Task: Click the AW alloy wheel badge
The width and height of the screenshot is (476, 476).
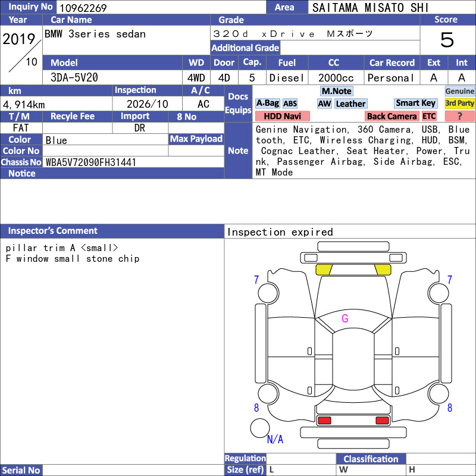Action: pyautogui.click(x=324, y=104)
